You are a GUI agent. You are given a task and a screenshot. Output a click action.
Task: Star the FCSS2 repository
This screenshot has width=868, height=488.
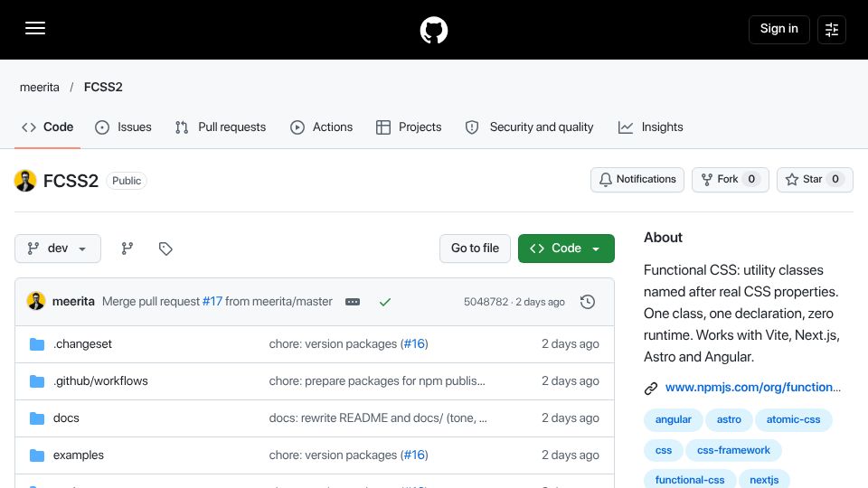[815, 179]
